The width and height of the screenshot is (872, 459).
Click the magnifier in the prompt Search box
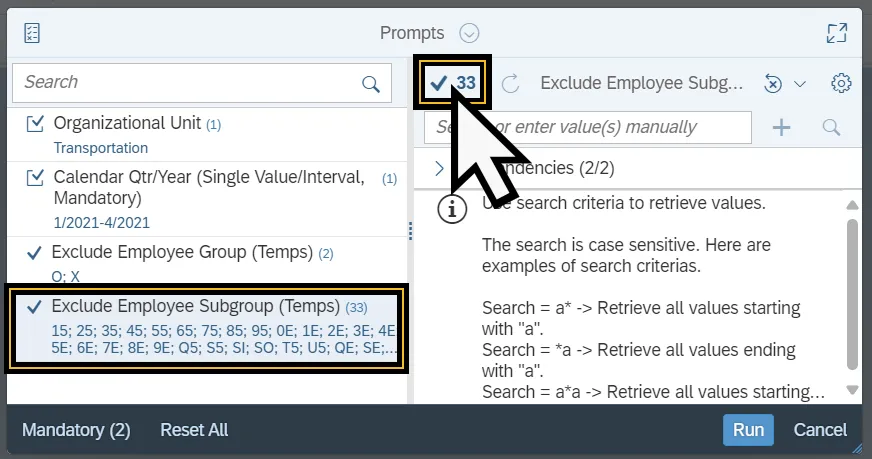(x=371, y=83)
